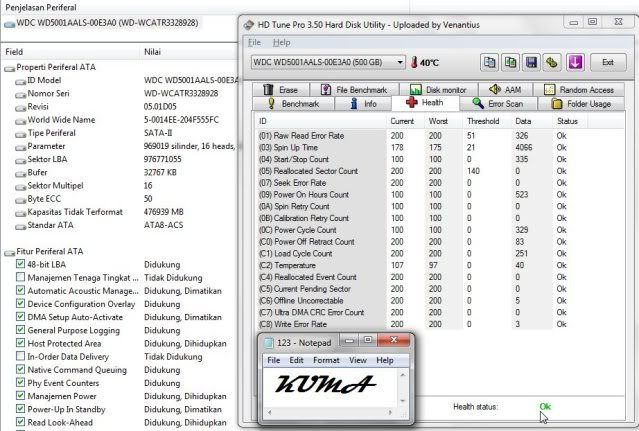Click the save floppy disk icon

click(531, 62)
